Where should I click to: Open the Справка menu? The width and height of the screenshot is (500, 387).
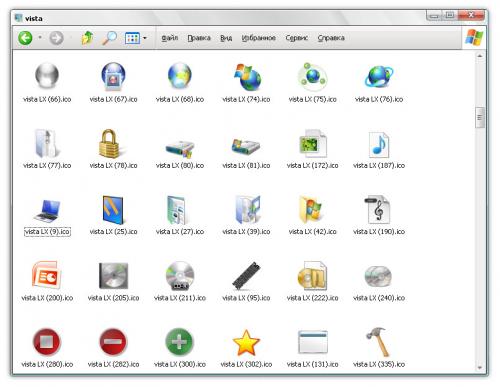[x=331, y=38]
